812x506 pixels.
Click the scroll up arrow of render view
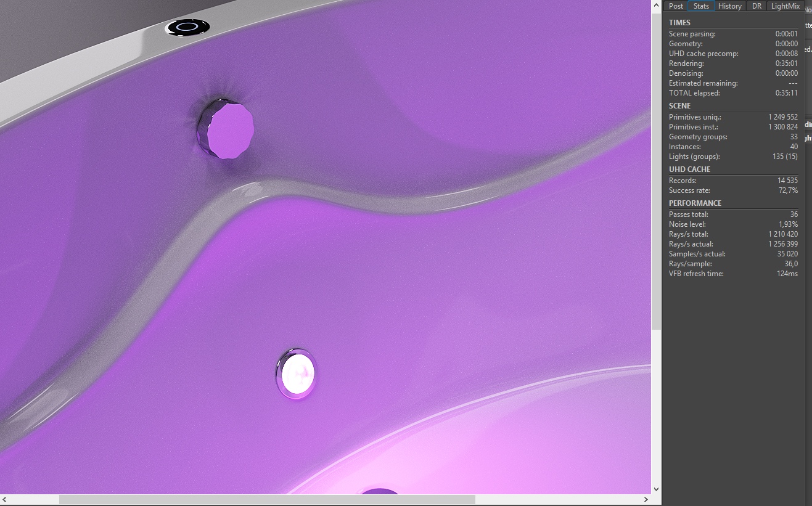click(x=656, y=6)
